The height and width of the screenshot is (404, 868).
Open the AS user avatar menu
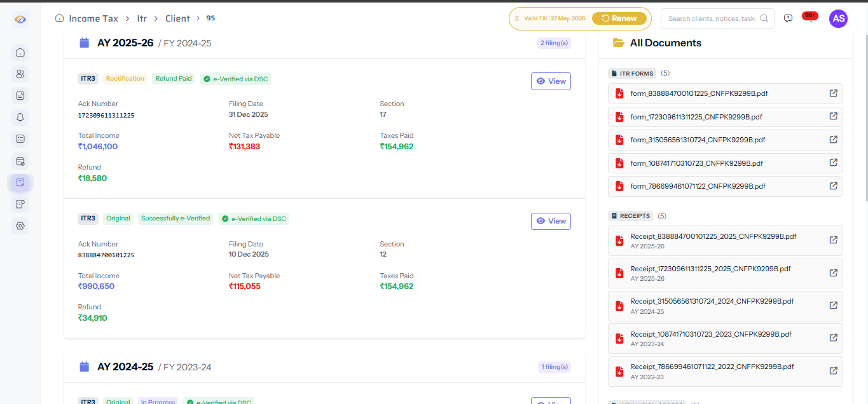tap(838, 18)
